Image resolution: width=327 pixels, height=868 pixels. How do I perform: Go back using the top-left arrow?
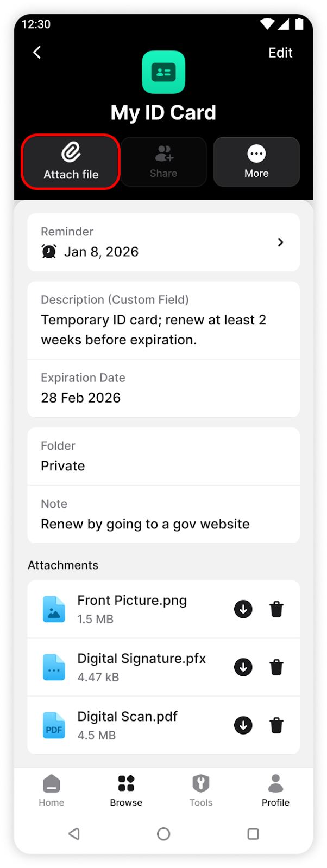[37, 53]
